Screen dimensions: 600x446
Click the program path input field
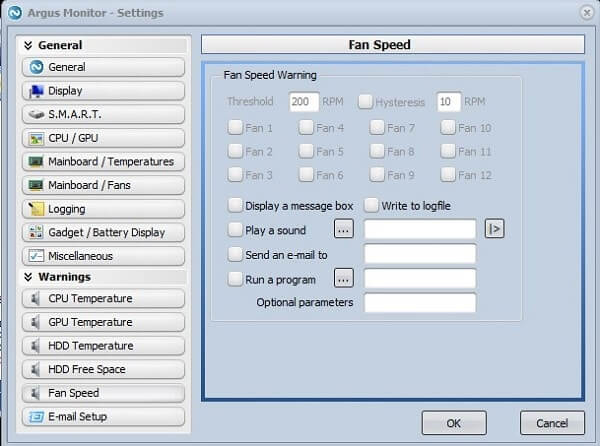(x=420, y=278)
